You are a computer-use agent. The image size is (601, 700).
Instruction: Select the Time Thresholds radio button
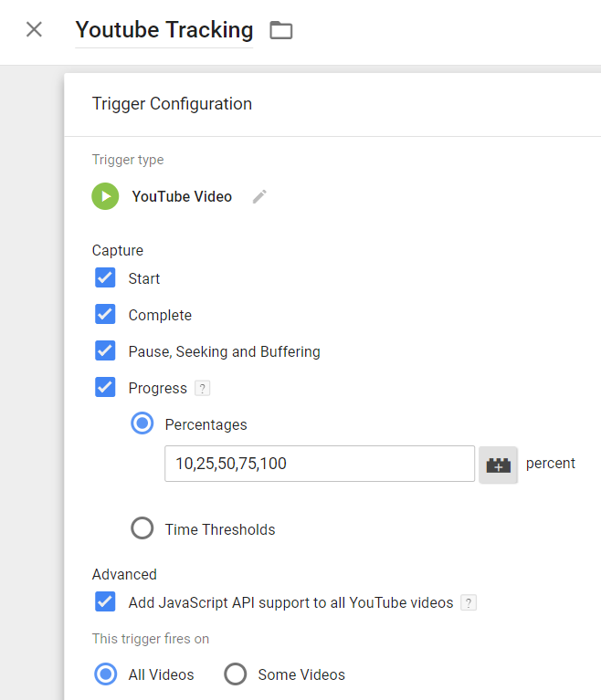click(x=142, y=528)
